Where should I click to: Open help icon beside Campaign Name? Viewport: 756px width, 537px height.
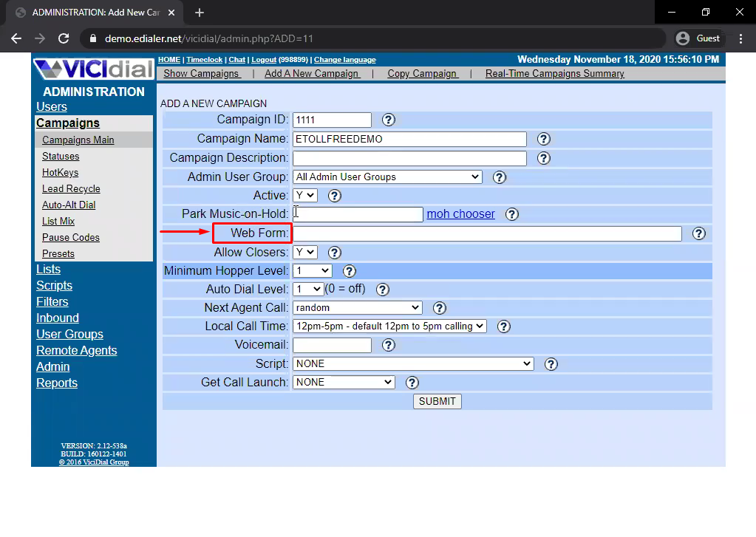coord(543,139)
